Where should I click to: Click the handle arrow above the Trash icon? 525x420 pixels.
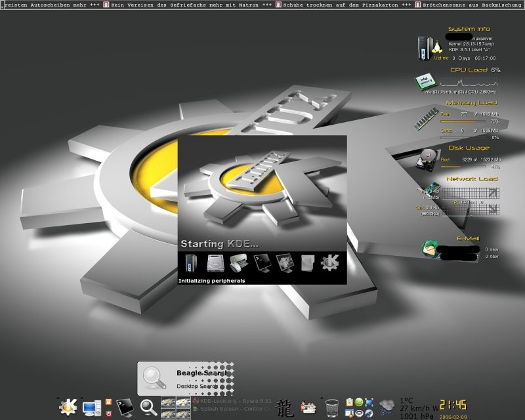(x=322, y=398)
